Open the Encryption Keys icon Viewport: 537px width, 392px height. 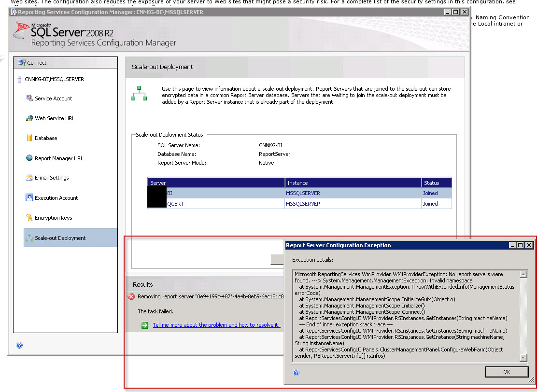click(29, 217)
